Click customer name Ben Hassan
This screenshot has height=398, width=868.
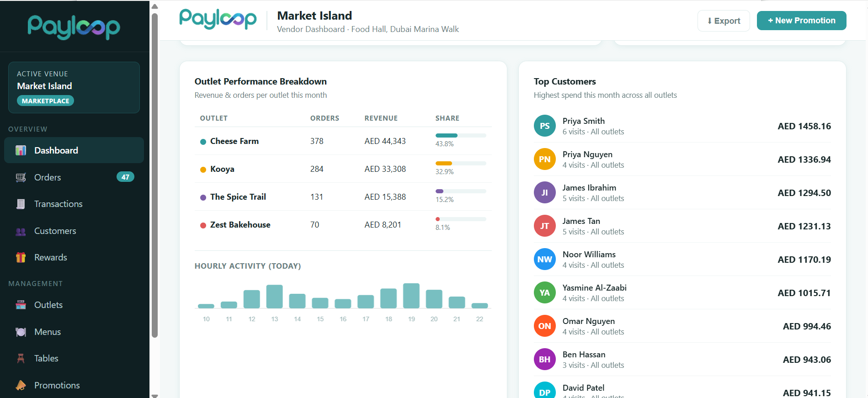pos(584,355)
